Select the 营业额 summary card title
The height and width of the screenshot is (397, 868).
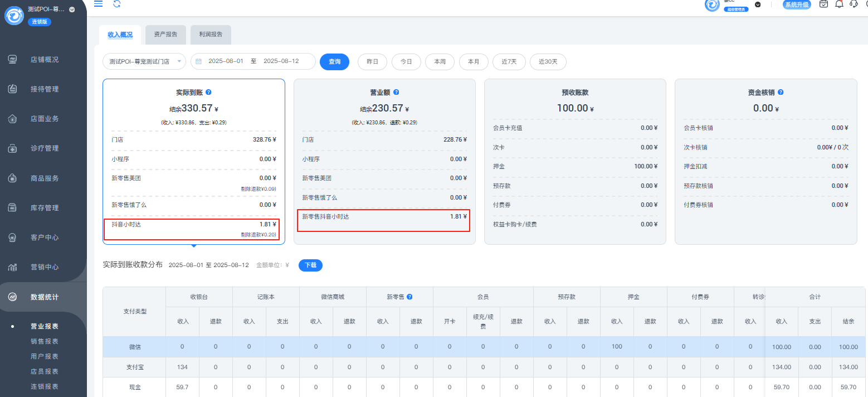click(380, 93)
